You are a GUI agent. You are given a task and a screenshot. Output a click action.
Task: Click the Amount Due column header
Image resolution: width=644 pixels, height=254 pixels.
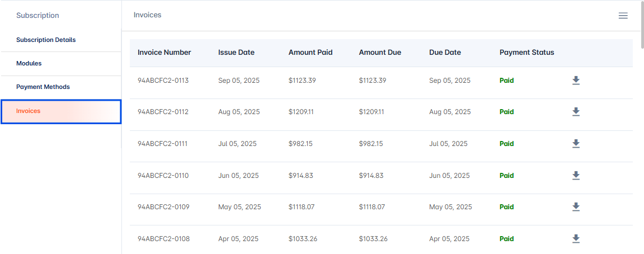click(380, 53)
